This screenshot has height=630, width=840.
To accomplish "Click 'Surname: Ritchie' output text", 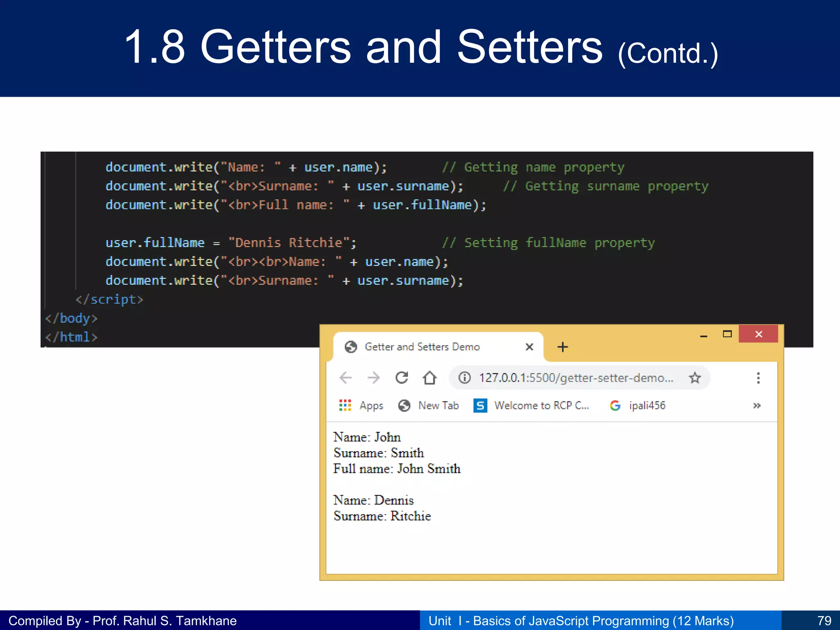I will pyautogui.click(x=382, y=516).
